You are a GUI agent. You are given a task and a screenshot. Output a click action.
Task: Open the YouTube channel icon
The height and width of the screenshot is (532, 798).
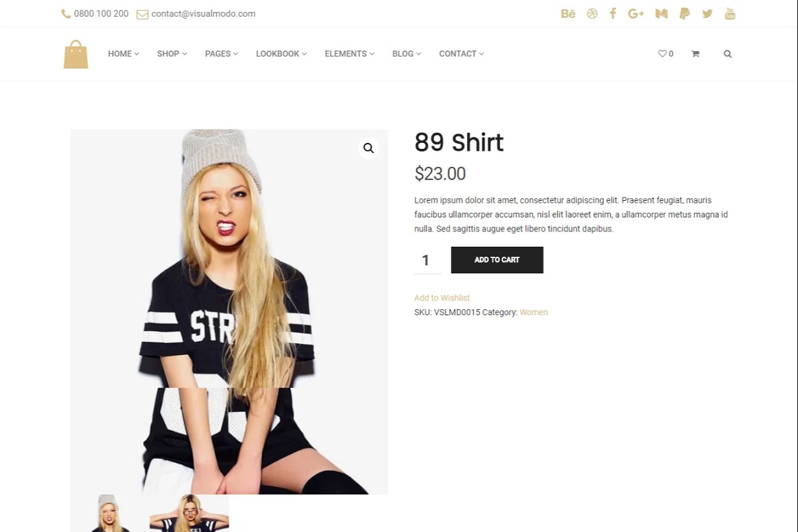[730, 13]
